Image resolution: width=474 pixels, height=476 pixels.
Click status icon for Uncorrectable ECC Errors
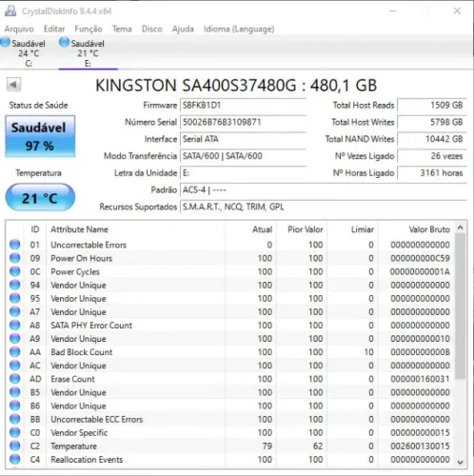[x=14, y=419]
